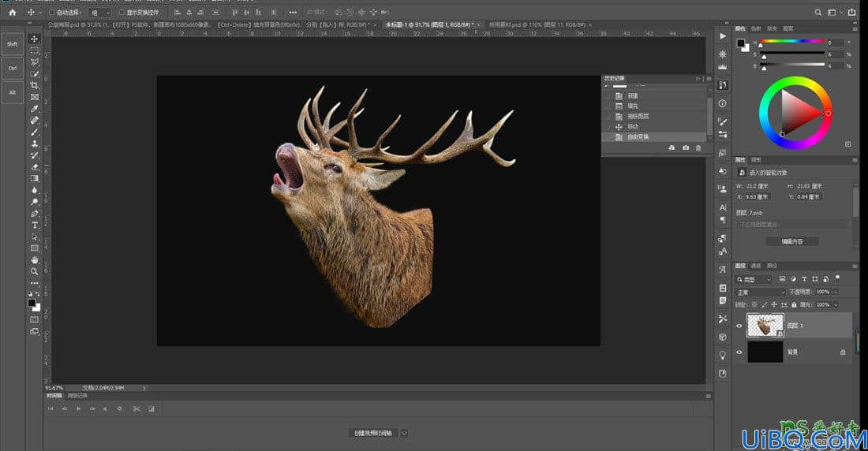Screen dimensions: 868x451
Task: Delete current state with History trash icon
Action: click(x=698, y=147)
